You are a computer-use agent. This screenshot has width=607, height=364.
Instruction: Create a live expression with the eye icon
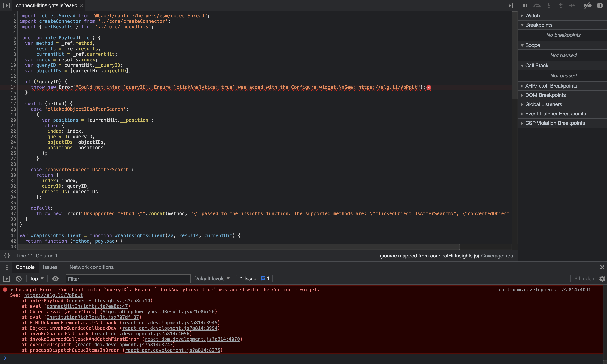coord(55,279)
